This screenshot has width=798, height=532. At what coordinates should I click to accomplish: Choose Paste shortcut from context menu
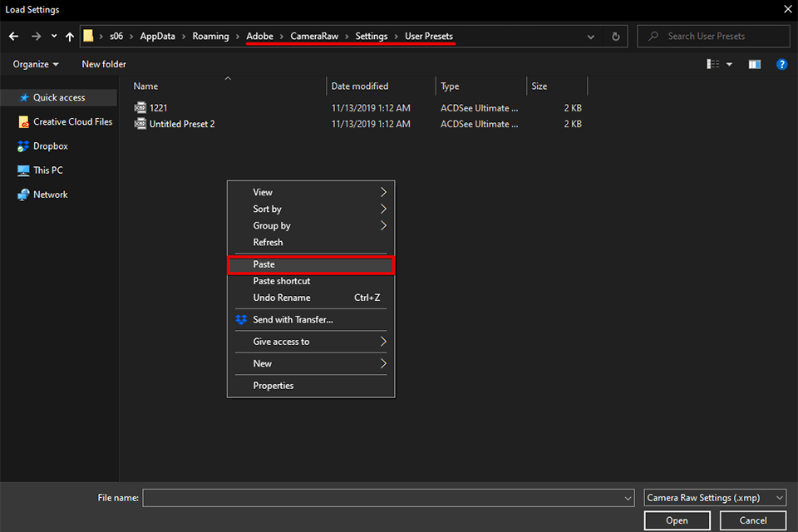click(x=311, y=281)
